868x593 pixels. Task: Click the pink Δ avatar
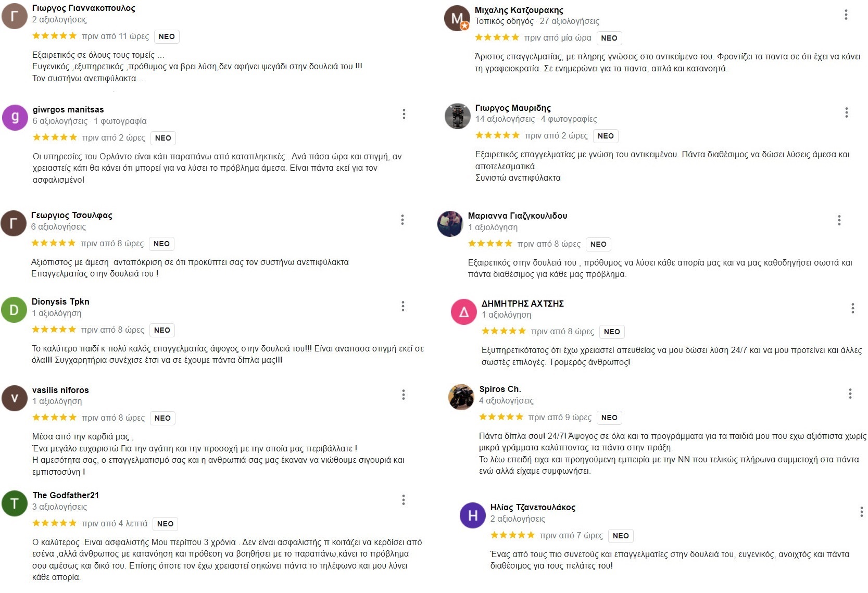(464, 312)
